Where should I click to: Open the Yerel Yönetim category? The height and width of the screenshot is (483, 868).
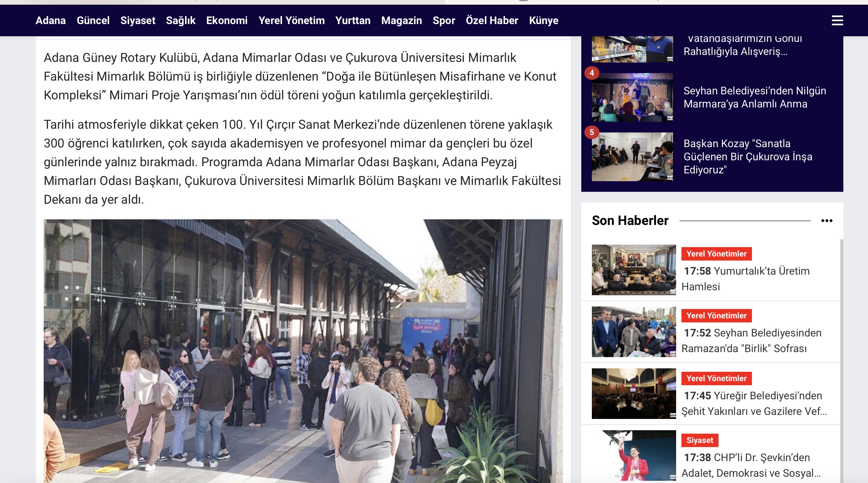291,20
